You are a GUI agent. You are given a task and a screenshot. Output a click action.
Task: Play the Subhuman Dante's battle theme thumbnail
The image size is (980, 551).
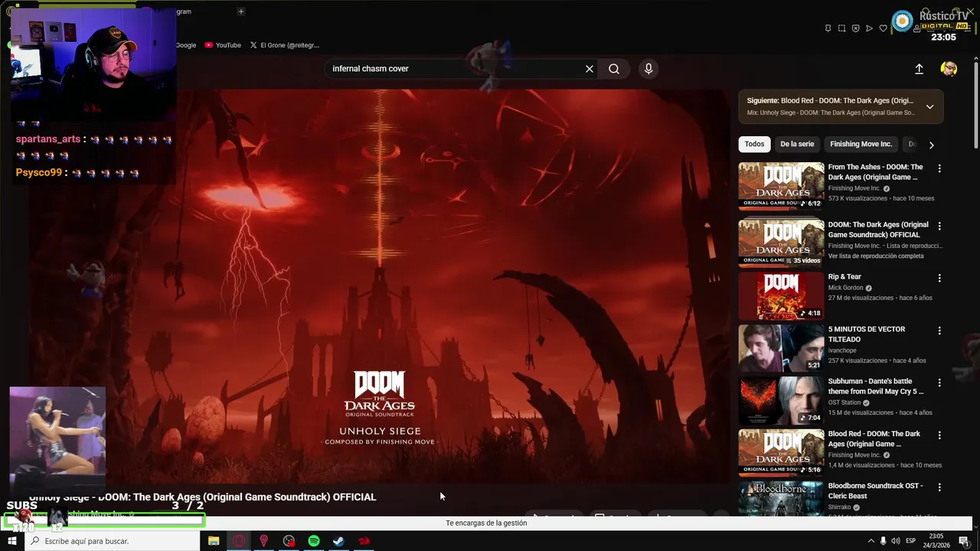point(781,400)
